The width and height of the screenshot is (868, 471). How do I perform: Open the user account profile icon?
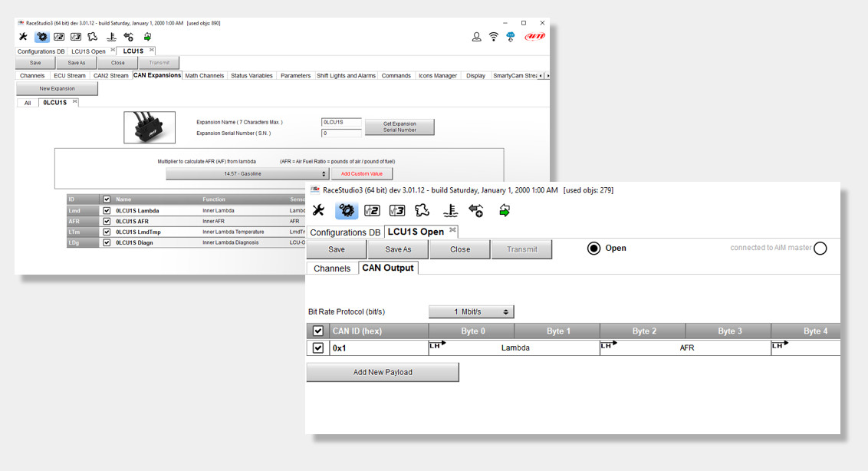[477, 37]
